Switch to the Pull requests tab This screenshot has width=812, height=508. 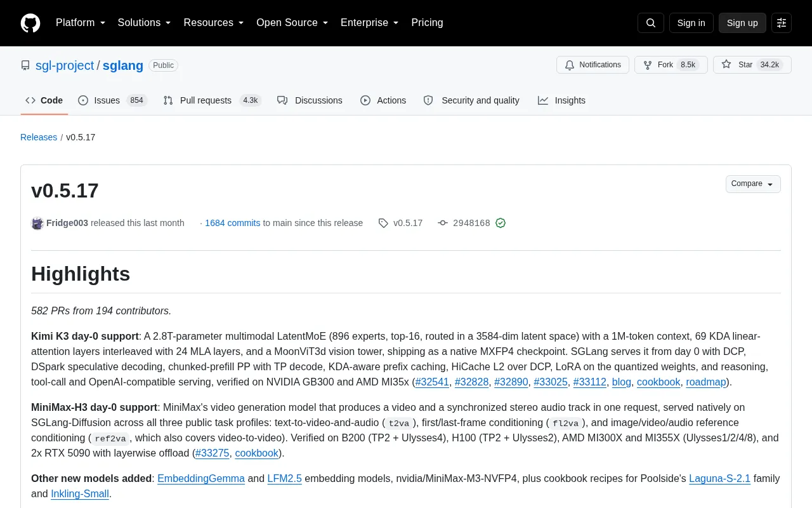tap(213, 100)
